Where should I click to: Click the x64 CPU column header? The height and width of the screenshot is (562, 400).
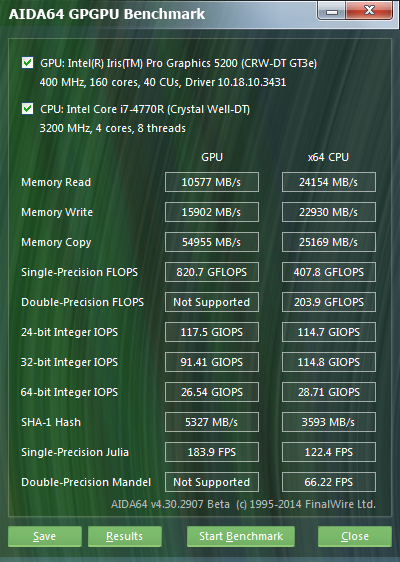(328, 157)
